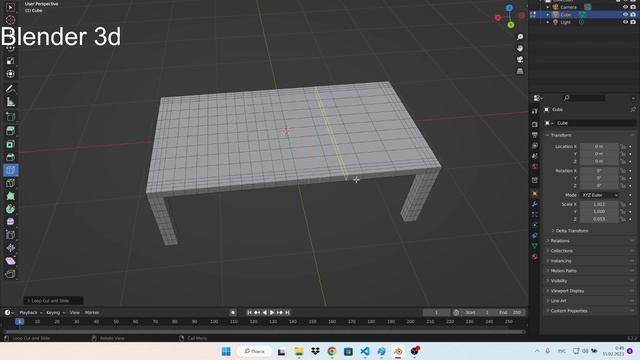
Task: Open the Material properties tab
Action: pyautogui.click(x=535, y=256)
